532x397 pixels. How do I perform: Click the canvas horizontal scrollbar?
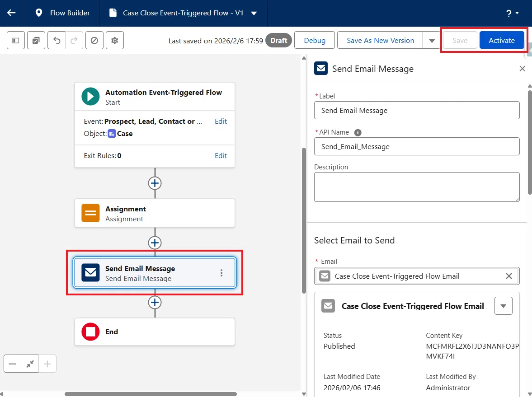pyautogui.click(x=151, y=394)
